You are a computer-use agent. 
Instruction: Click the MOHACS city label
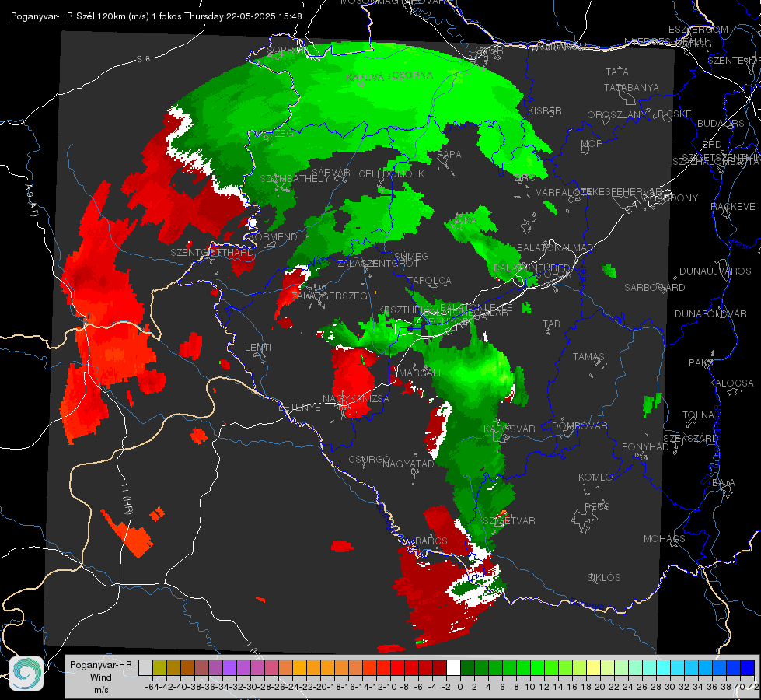coord(665,539)
